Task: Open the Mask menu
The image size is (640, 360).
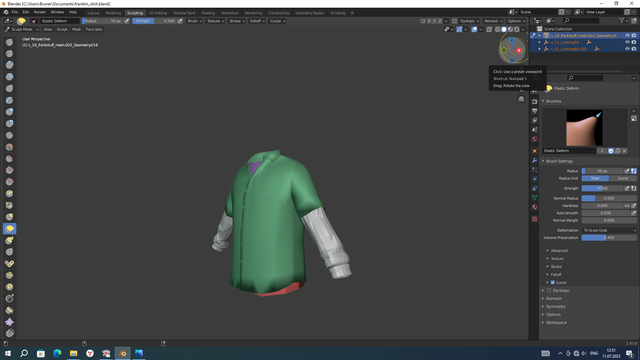Action: click(76, 29)
